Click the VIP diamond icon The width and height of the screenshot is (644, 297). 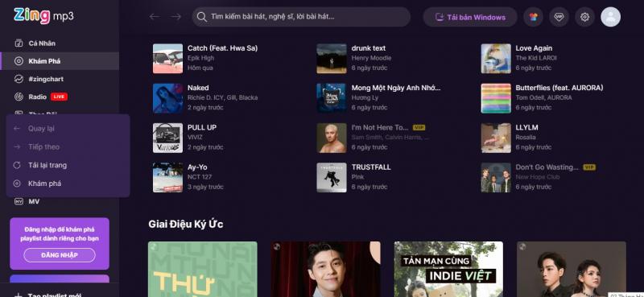point(559,17)
